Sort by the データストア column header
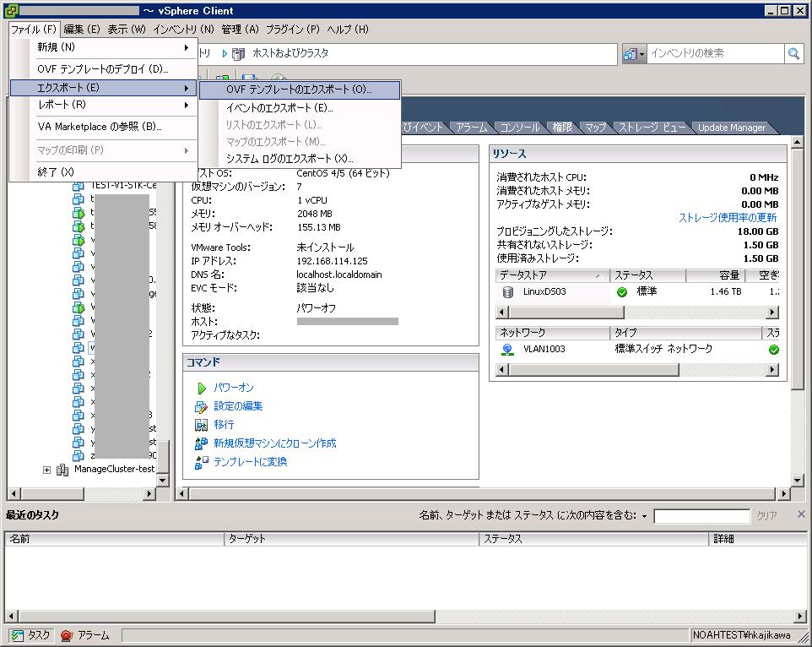 pos(552,275)
